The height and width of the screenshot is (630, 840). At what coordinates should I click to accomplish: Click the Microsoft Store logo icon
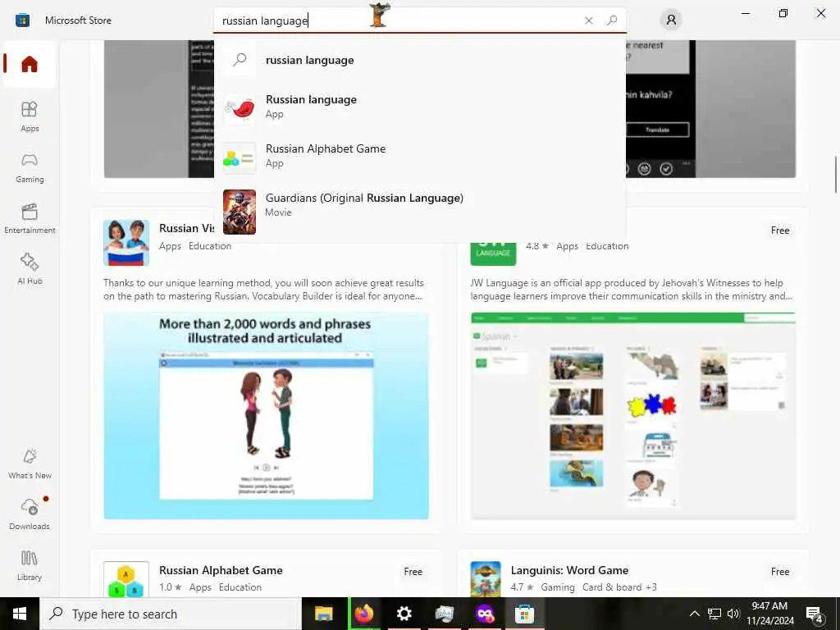(x=22, y=21)
